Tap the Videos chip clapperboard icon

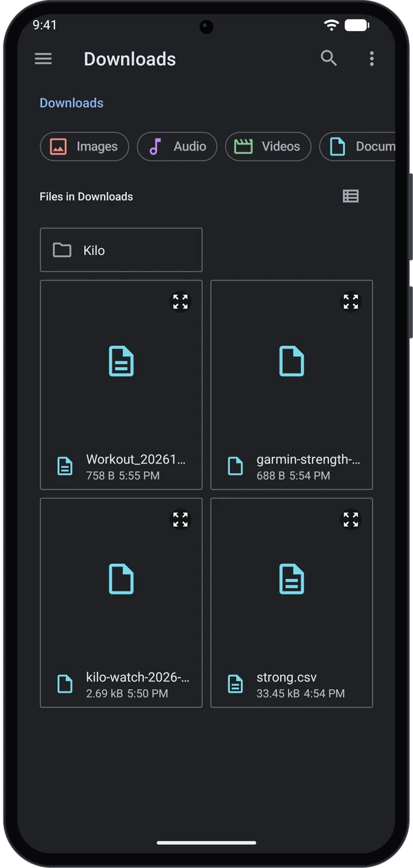(x=243, y=147)
